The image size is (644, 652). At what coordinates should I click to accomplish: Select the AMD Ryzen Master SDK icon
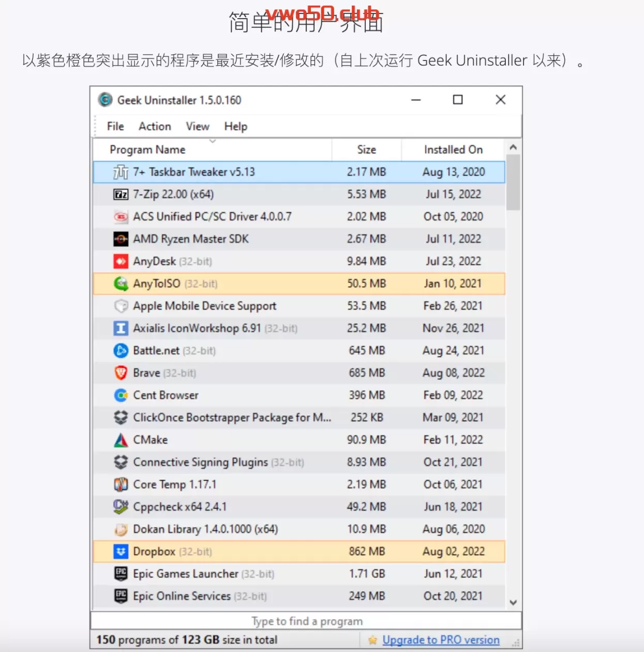point(121,239)
